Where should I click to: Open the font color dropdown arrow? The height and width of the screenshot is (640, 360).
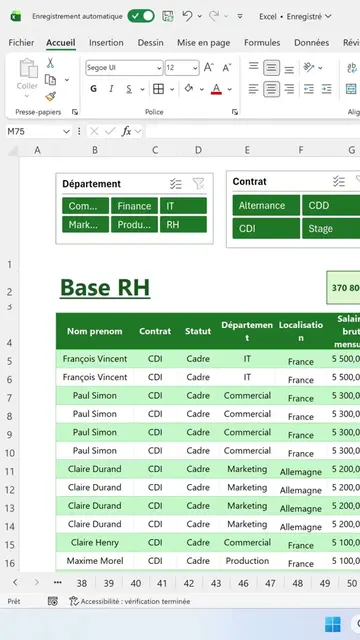(x=230, y=89)
